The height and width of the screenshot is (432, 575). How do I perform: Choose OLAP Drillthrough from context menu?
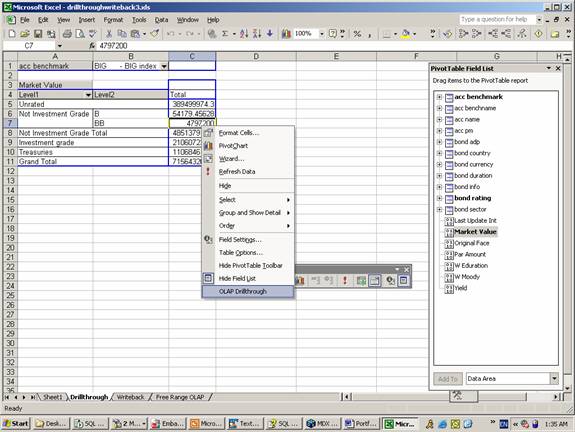[248, 292]
